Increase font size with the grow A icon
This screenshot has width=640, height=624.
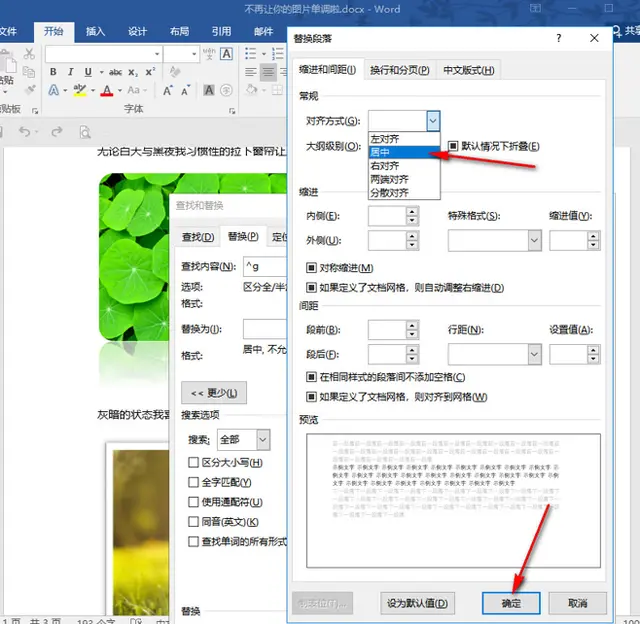click(168, 91)
